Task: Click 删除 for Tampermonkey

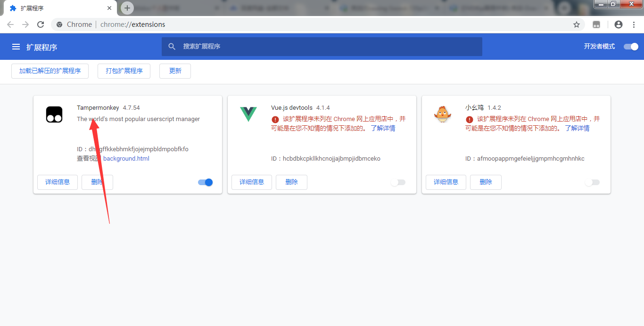Action: pyautogui.click(x=97, y=182)
